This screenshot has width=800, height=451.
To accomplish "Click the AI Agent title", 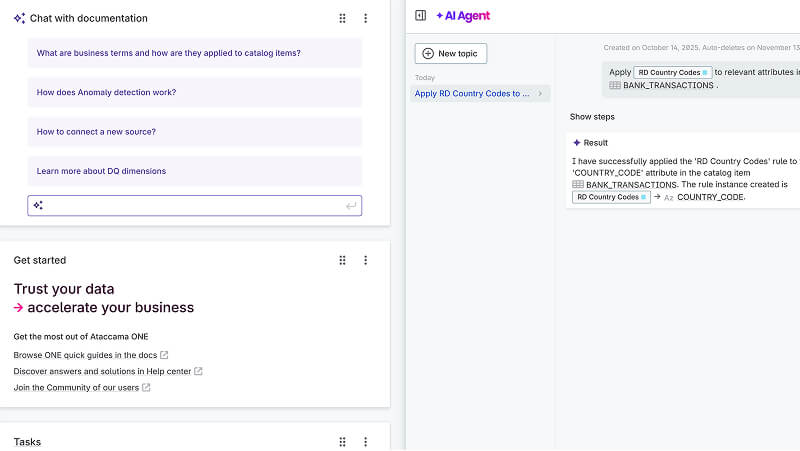I will click(x=463, y=16).
